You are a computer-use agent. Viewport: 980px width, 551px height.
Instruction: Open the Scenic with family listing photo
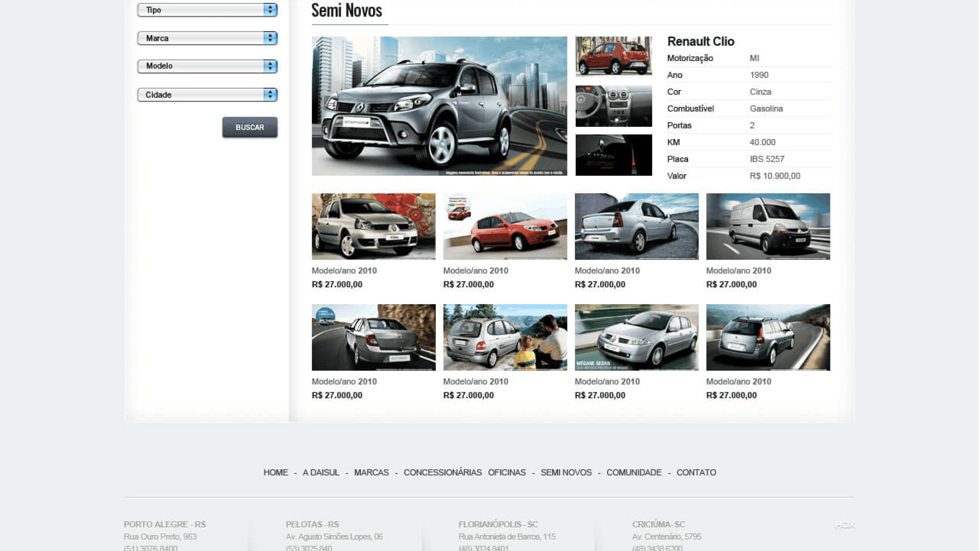click(505, 337)
